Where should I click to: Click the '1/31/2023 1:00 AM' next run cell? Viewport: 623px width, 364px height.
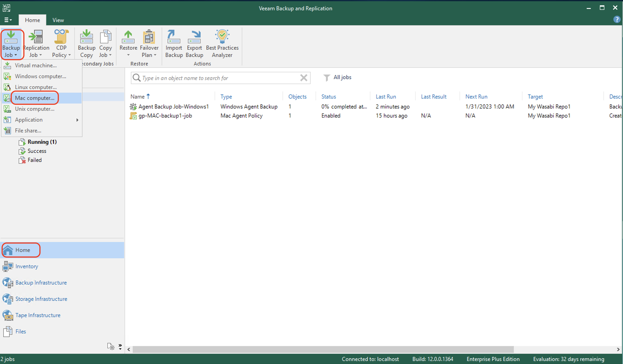[x=490, y=107]
